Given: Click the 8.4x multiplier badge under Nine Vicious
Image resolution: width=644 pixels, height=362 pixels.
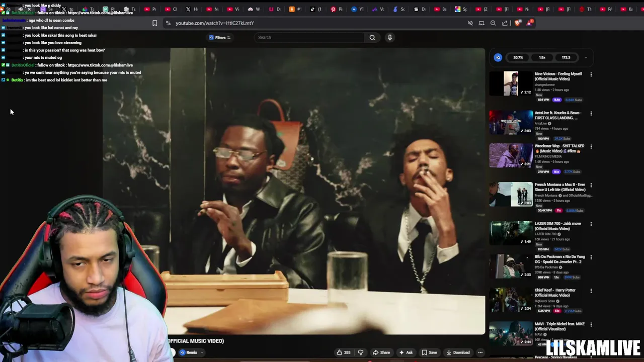Looking at the screenshot, I should pos(557,100).
